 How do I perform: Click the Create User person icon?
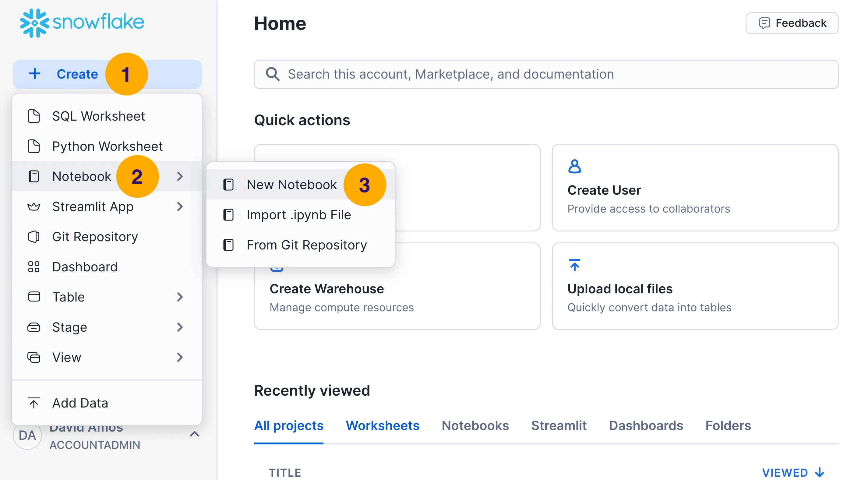(x=574, y=166)
